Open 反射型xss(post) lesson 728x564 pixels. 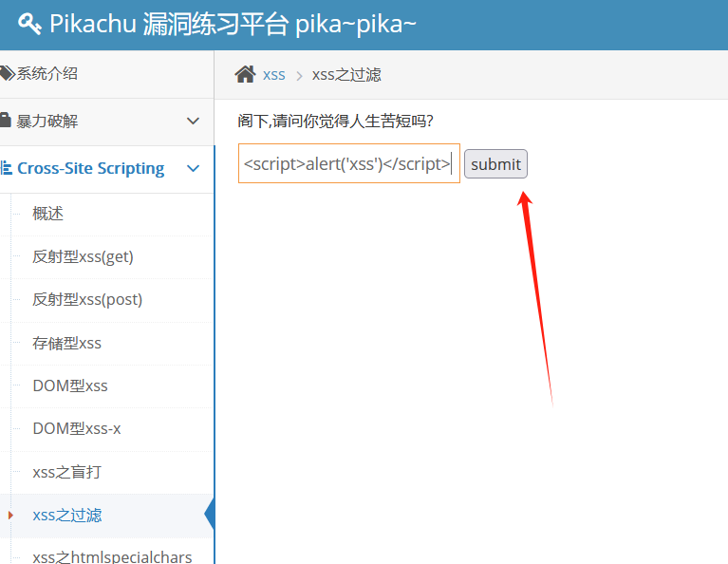pos(87,300)
